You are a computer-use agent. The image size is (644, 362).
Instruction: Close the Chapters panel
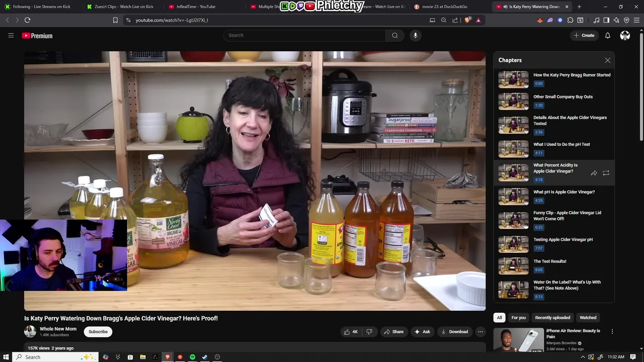click(x=607, y=60)
